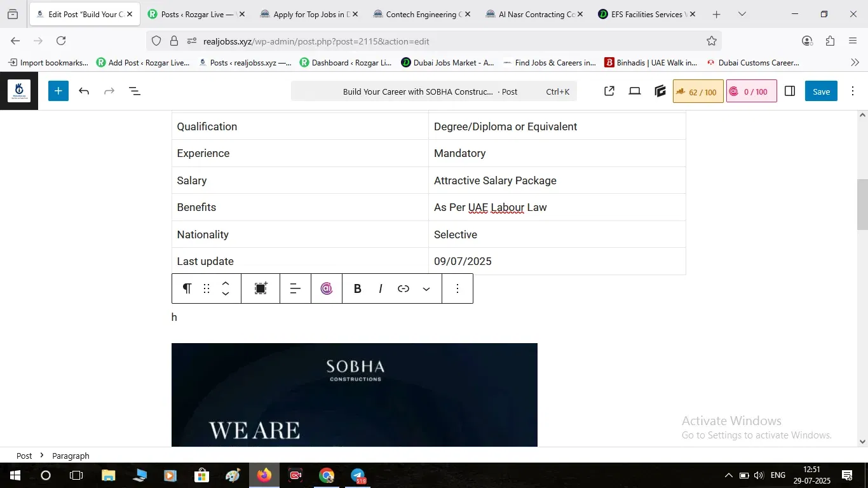Screen dimensions: 868x488
Task: Expand more rich text formatting options
Action: (426, 288)
